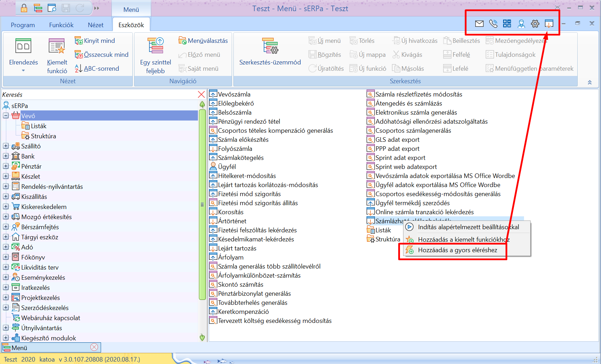Screen dimensions: 601x364
Task: Switch to the Eszközök ribbon tab
Action: (131, 25)
